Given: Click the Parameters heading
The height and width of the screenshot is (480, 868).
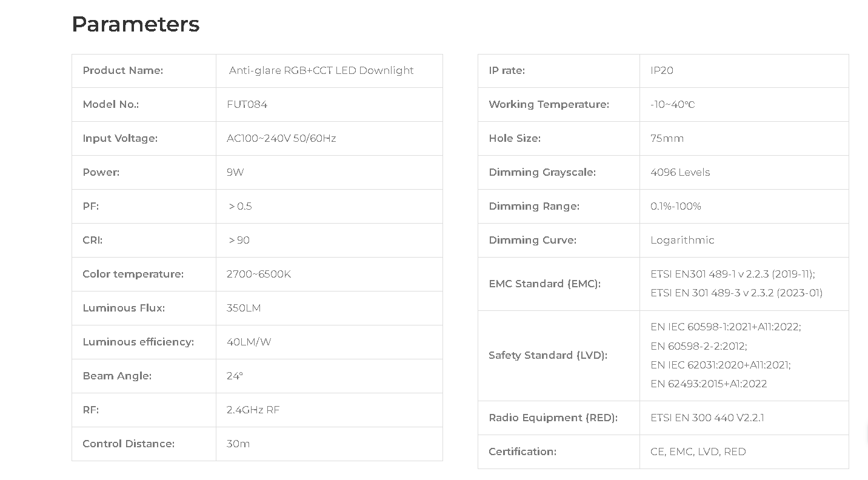Looking at the screenshot, I should (x=136, y=24).
